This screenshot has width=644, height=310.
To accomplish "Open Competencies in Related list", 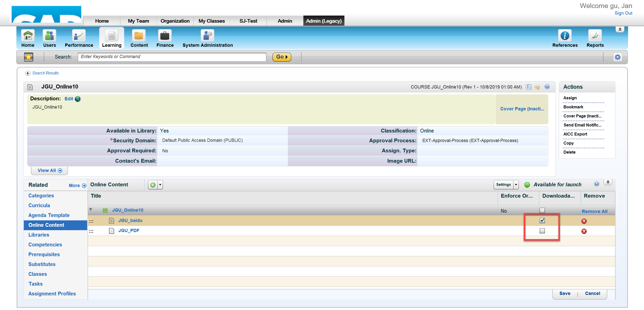I will 45,245.
